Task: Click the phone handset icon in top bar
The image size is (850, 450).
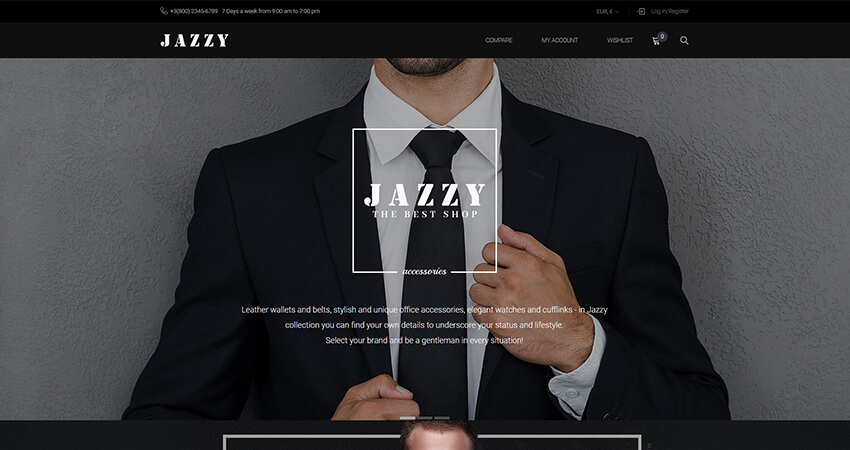Action: tap(164, 11)
